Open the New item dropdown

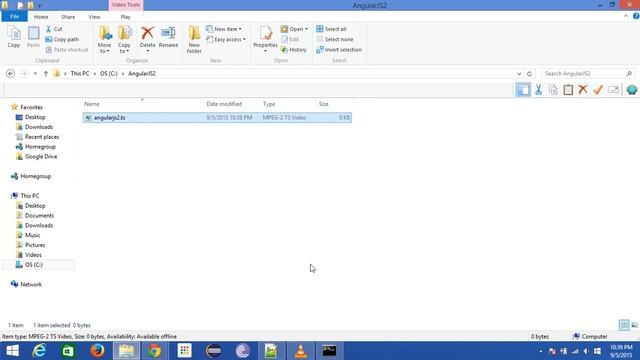click(x=224, y=29)
